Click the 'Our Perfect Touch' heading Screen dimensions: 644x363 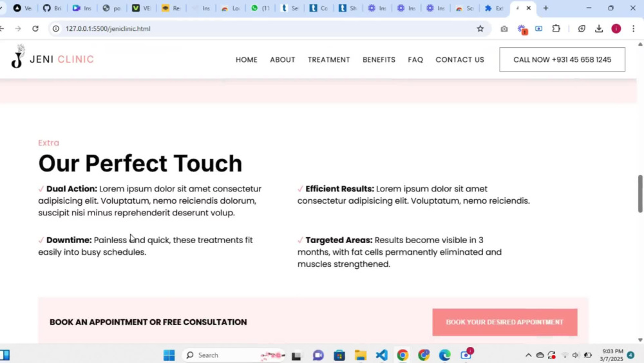tap(140, 163)
